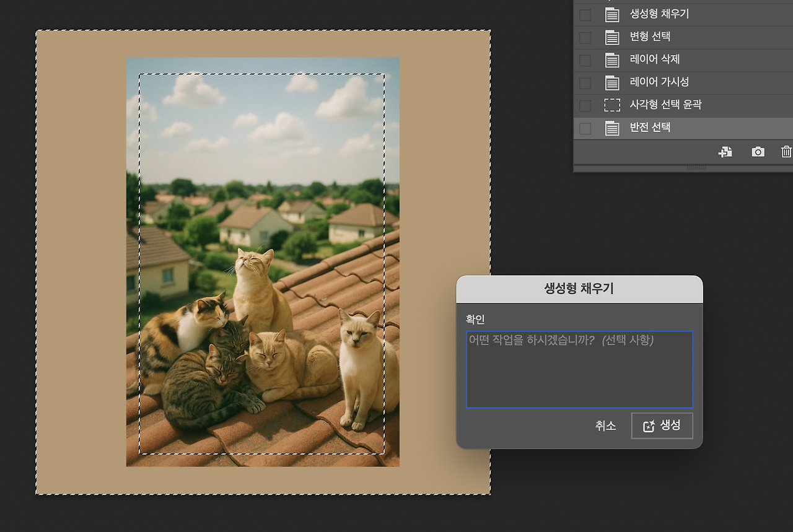793x532 pixels.
Task: Click the sparkle generate icon inside 생성 button
Action: [649, 425]
